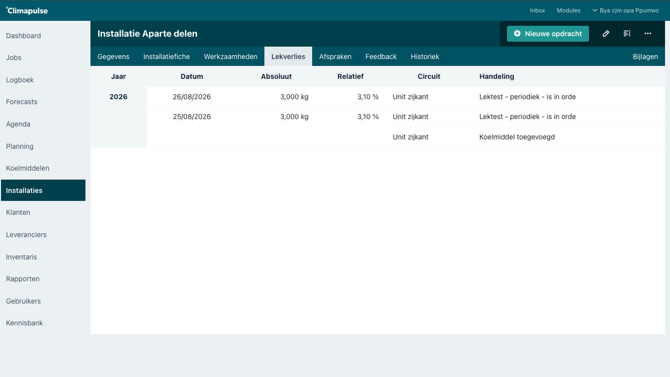Open Leveranciers in sidebar
Viewport: 670px width, 377px height.
(43, 235)
